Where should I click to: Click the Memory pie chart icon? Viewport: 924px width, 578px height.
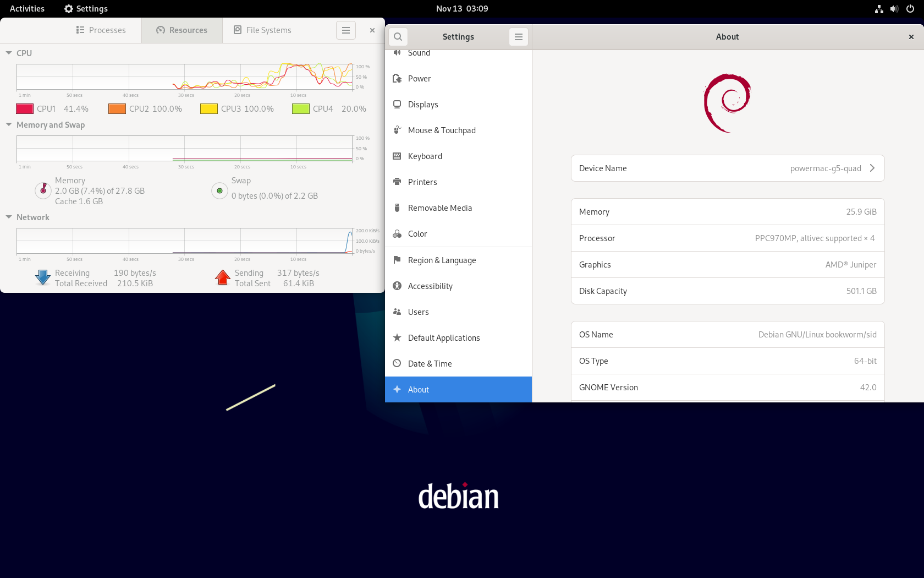tap(43, 190)
